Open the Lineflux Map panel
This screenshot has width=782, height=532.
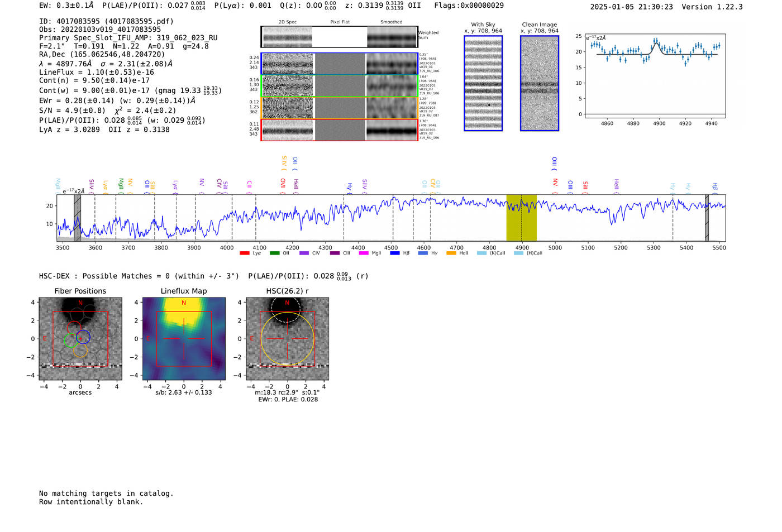pyautogui.click(x=184, y=339)
